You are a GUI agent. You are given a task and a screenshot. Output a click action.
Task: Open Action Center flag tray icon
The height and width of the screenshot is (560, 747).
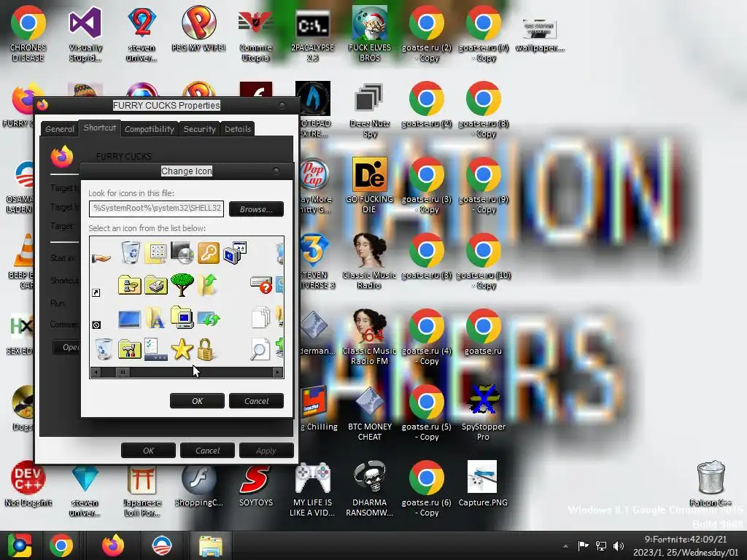coord(583,546)
